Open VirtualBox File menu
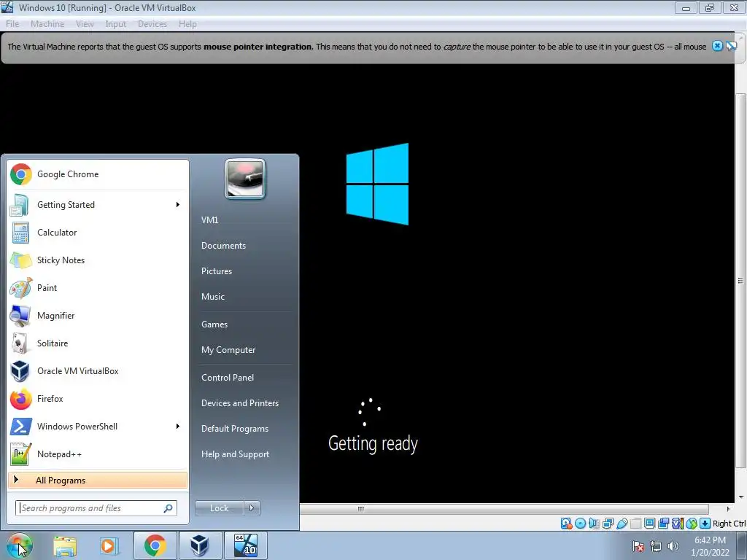This screenshot has height=560, width=747. 12,24
